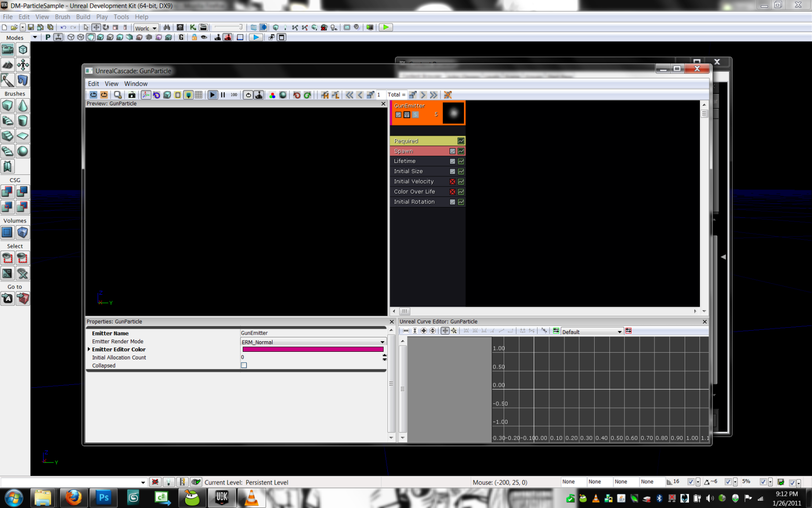Image resolution: width=812 pixels, height=508 pixels.
Task: Click the green Redo arrow in Cascade
Action: coord(307,95)
